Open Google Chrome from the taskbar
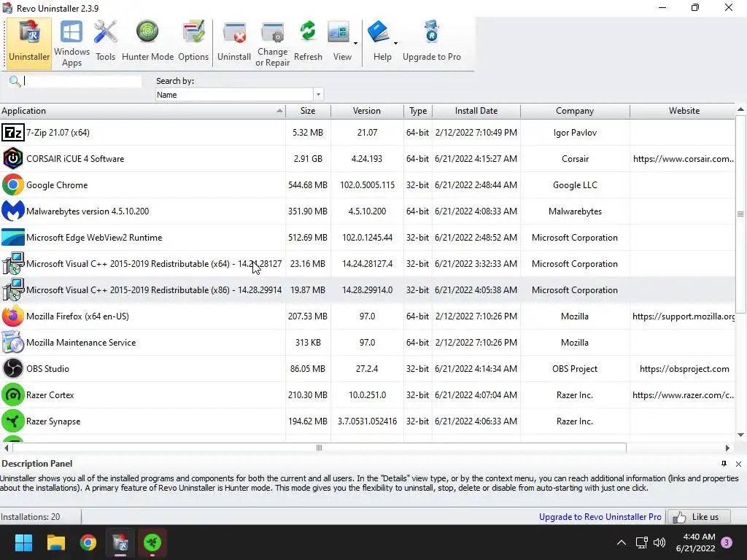 point(88,542)
